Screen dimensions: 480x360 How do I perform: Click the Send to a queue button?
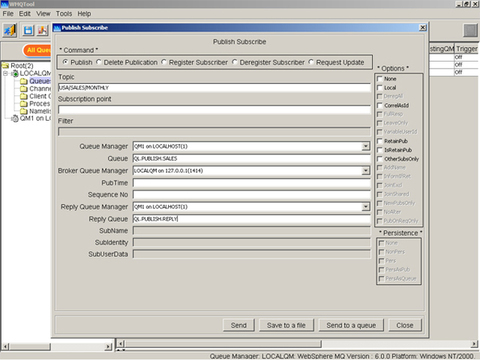point(351,325)
